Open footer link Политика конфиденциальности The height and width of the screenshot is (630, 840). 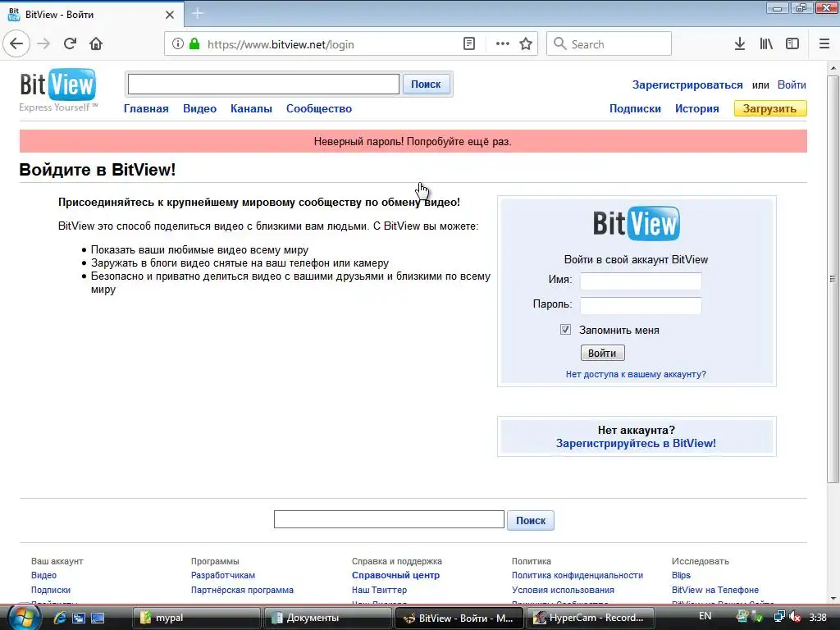point(577,575)
